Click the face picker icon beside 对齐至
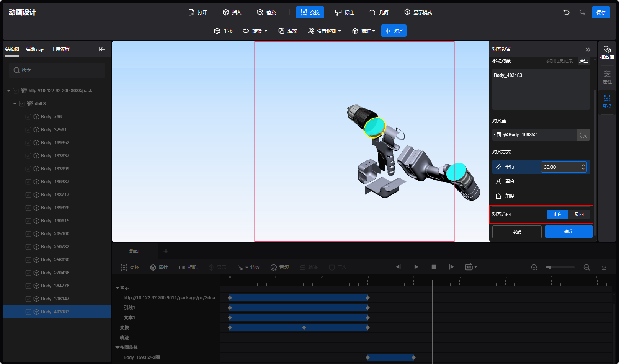The height and width of the screenshot is (364, 619). coord(583,135)
